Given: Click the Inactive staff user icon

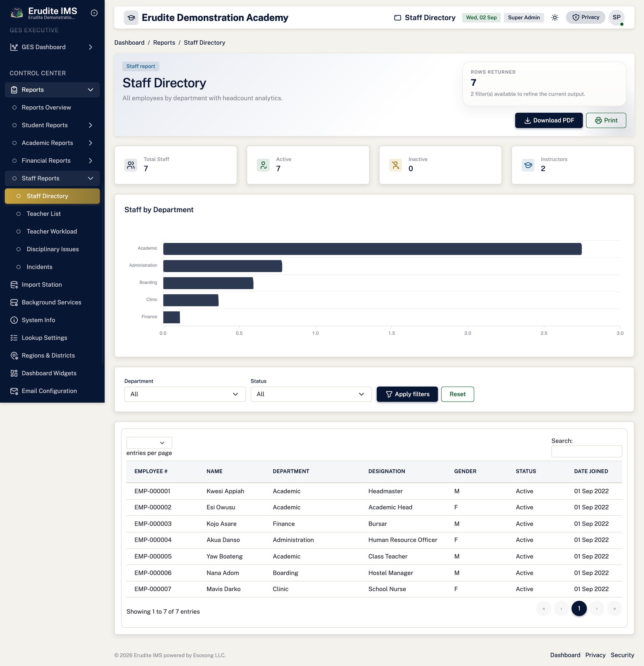Looking at the screenshot, I should 396,165.
